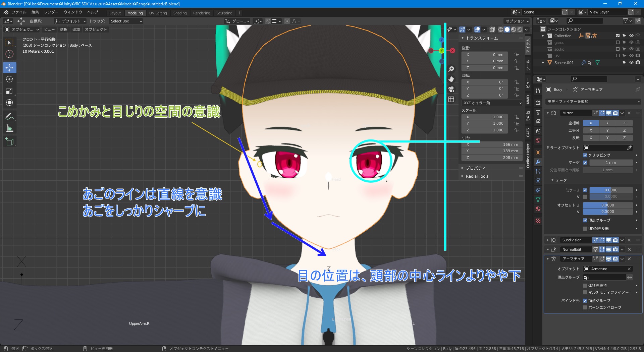Viewport: 644px width, 352px height.
Task: Select the Add Cube tool
Action: (x=9, y=142)
